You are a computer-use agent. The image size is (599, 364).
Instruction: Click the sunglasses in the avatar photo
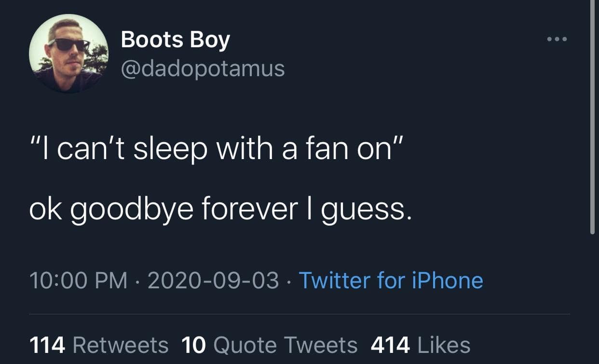69,44
